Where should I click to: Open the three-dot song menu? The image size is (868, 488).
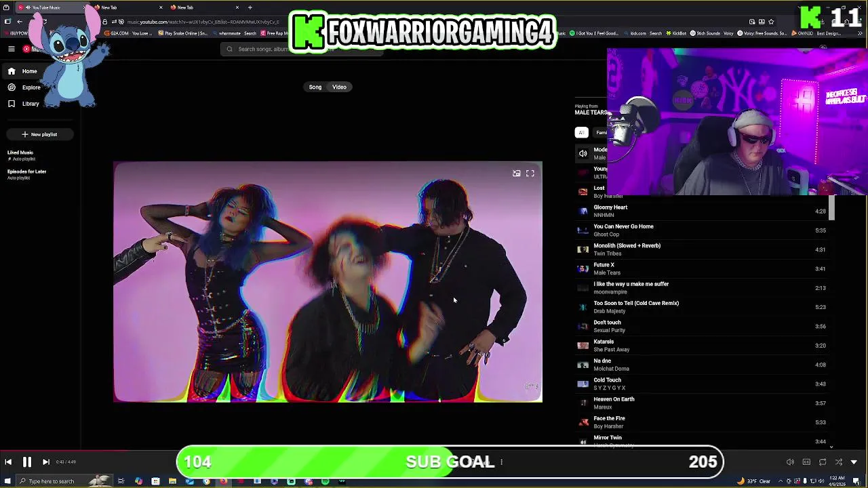tap(501, 462)
